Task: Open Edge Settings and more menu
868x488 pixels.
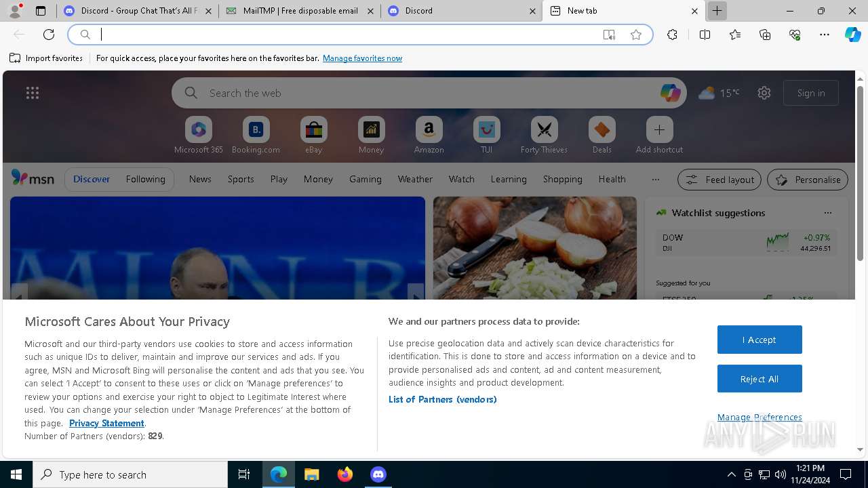Action: 825,35
